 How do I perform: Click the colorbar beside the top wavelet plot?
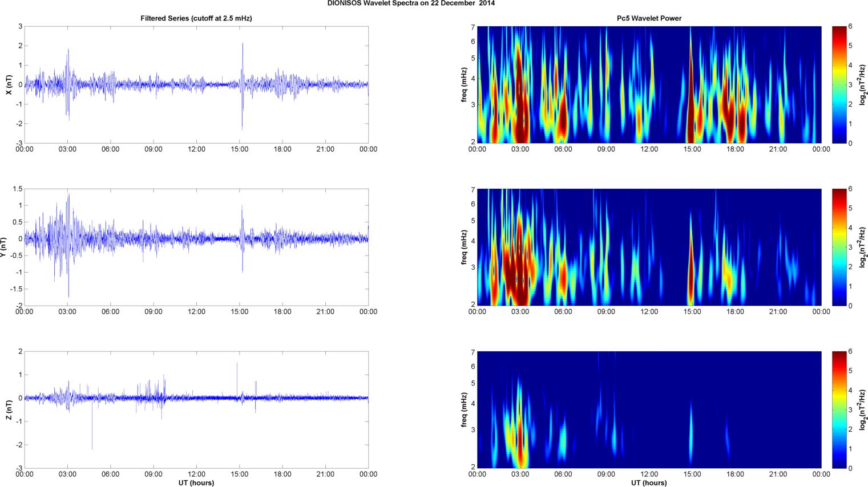click(839, 84)
